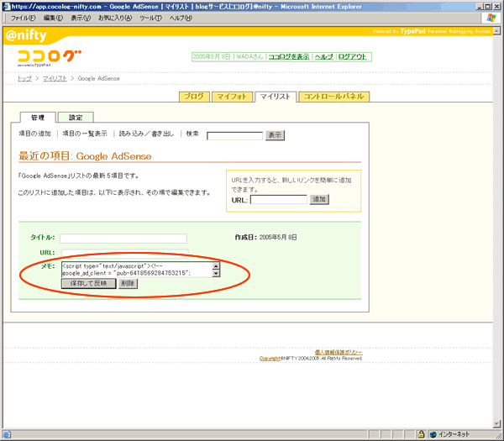Click the Internet Explorer icon in title bar
This screenshot has width=504, height=441.
(x=7, y=6)
